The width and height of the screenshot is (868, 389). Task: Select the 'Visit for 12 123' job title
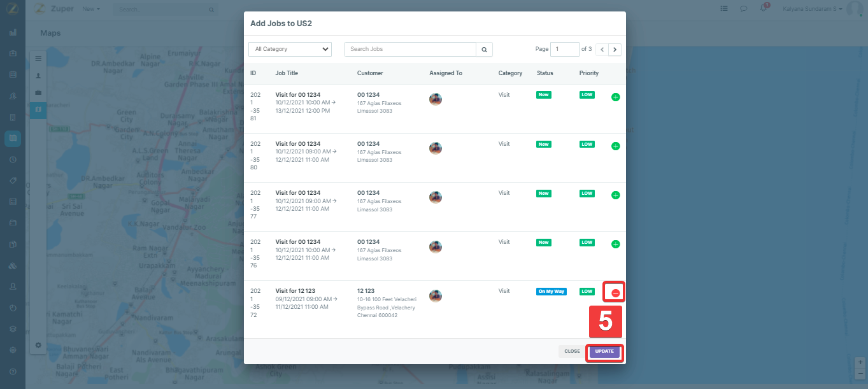[x=295, y=291]
